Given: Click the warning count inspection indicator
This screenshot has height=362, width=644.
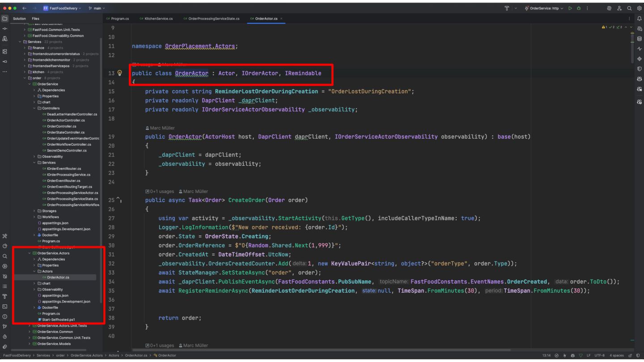Looking at the screenshot, I should pyautogui.click(x=605, y=28).
